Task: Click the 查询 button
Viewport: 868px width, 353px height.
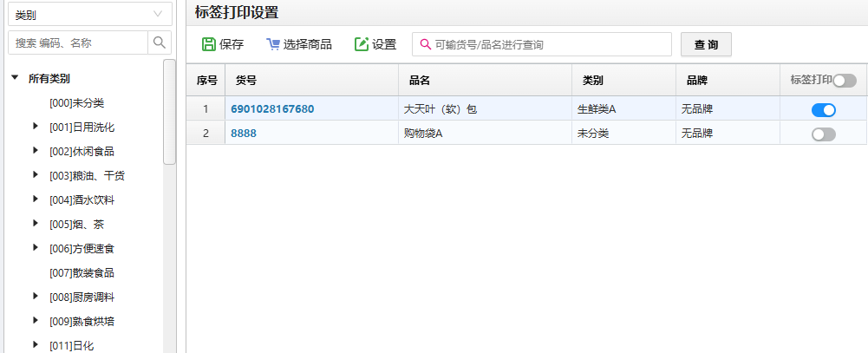Action: 707,44
